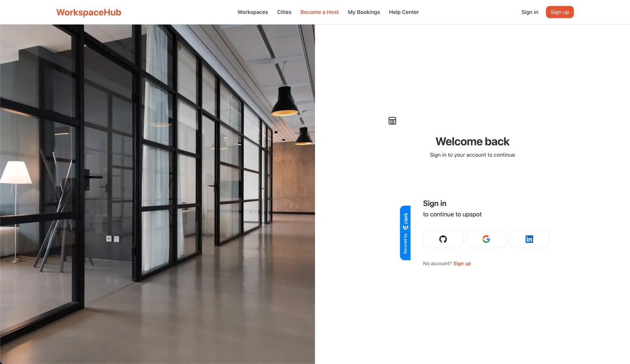Open the Workspaces menu item
The image size is (630, 364).
tap(253, 12)
